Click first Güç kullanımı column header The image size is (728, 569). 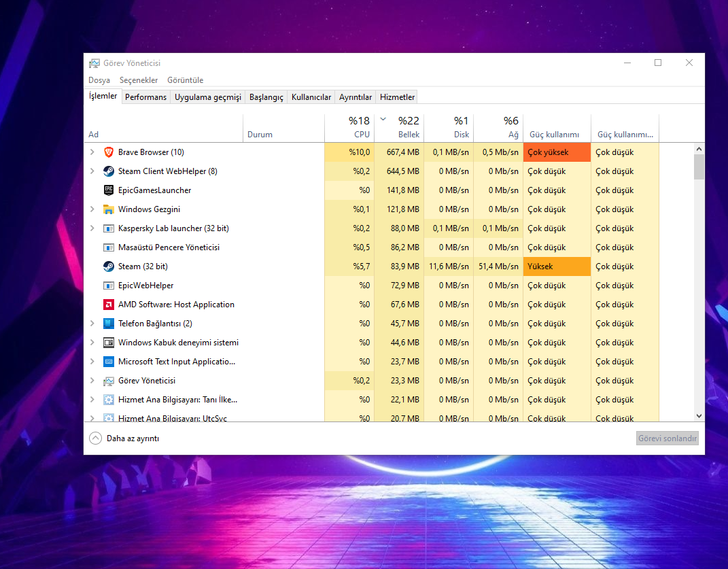coord(557,128)
